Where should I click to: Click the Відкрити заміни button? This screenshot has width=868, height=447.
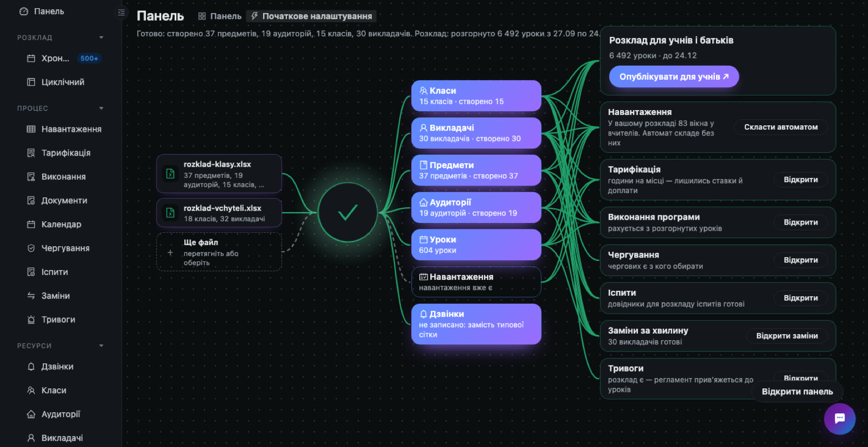[787, 336]
